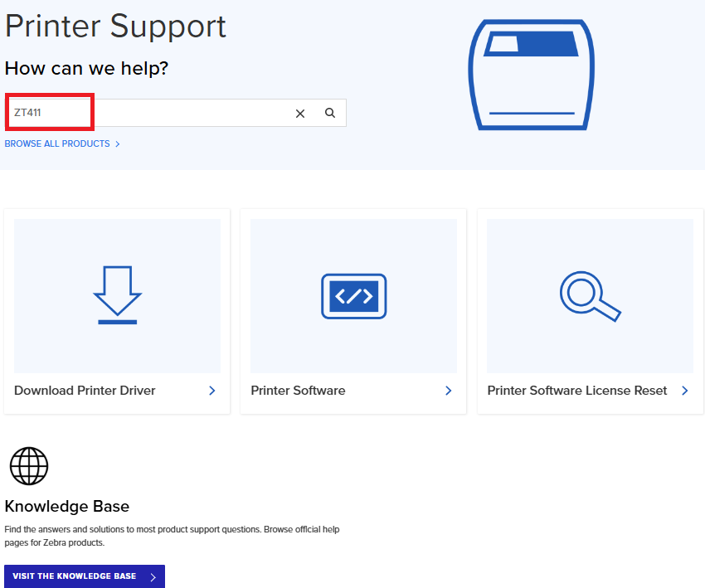Clear the search field with X icon
The height and width of the screenshot is (588, 705).
300,114
